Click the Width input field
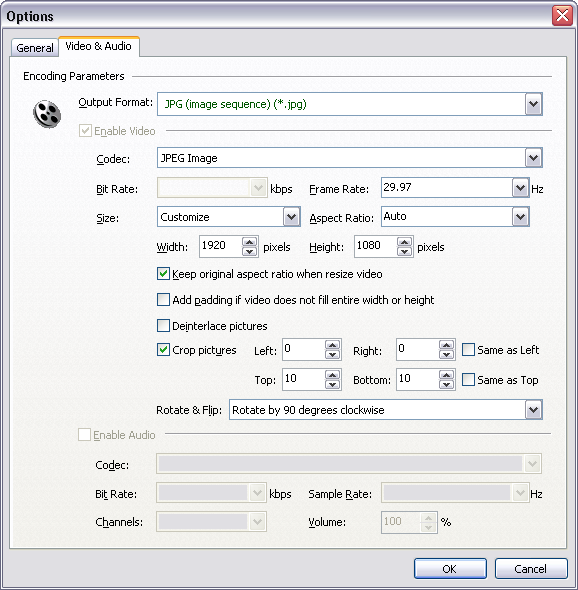This screenshot has height=590, width=578. point(221,246)
